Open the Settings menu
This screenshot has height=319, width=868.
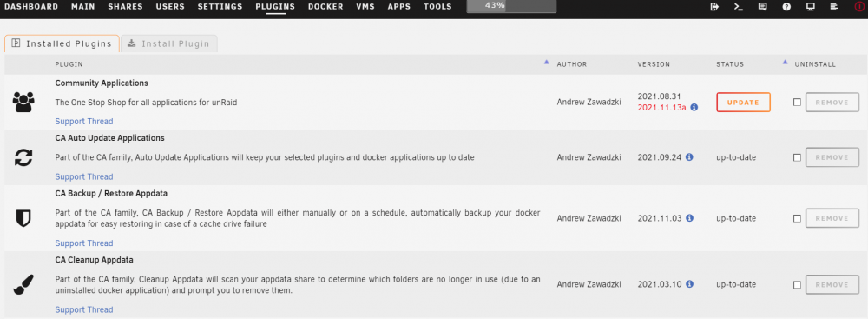[x=220, y=7]
